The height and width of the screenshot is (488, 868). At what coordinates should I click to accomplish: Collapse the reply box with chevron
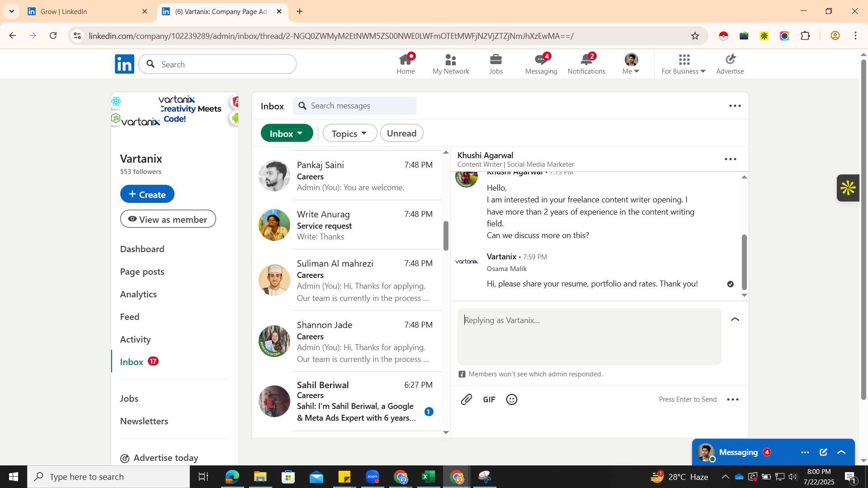[735, 319]
